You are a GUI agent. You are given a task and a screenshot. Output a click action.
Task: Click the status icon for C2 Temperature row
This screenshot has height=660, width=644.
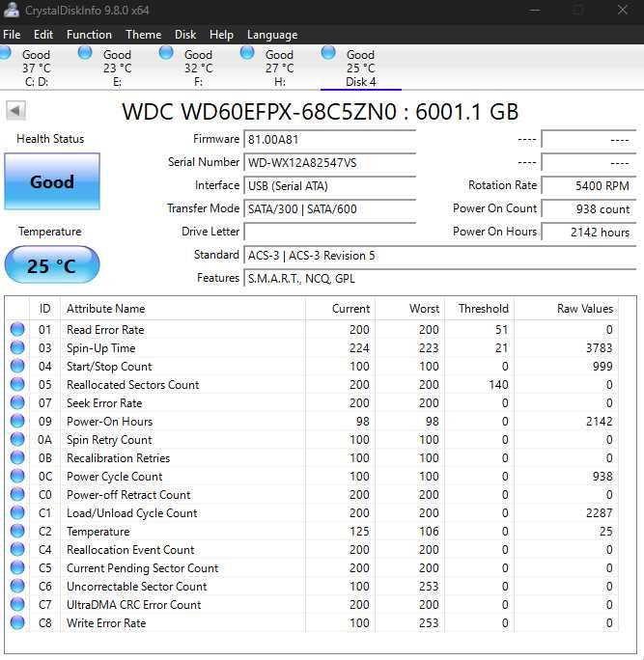[x=17, y=531]
